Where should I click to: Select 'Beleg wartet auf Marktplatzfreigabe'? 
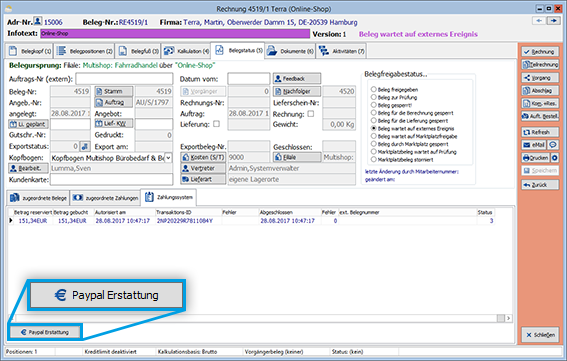pyautogui.click(x=374, y=136)
